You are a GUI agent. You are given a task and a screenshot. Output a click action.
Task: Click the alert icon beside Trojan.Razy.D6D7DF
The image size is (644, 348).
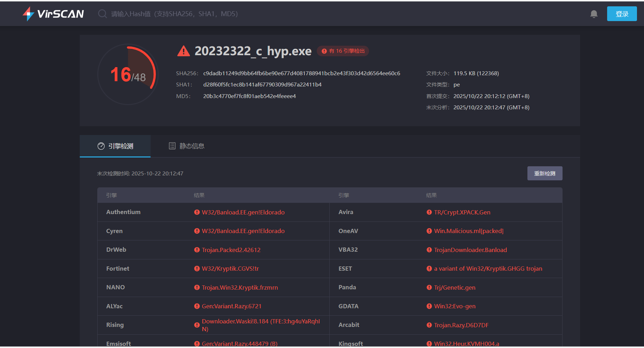[x=429, y=325]
